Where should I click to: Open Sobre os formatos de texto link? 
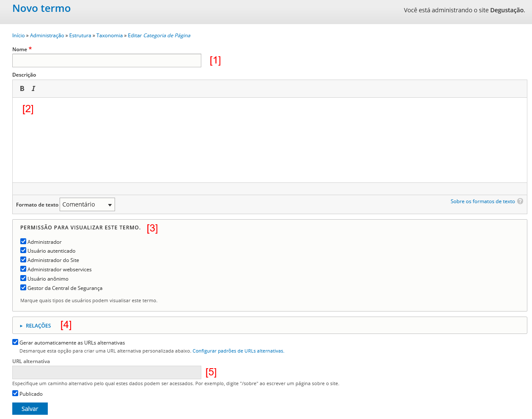[483, 201]
